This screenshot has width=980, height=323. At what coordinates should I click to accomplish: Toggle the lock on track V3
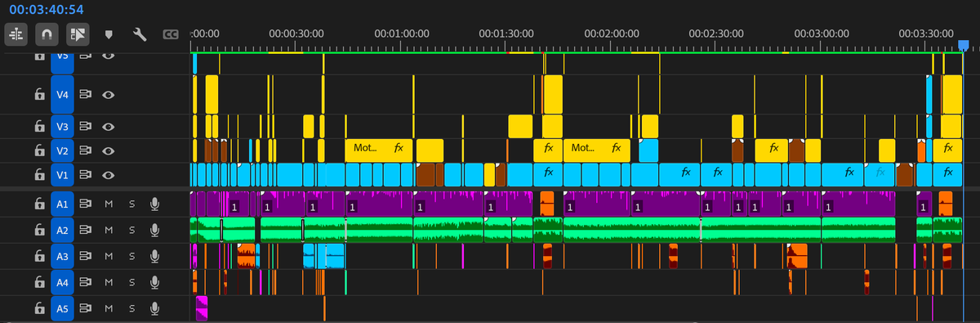point(38,127)
